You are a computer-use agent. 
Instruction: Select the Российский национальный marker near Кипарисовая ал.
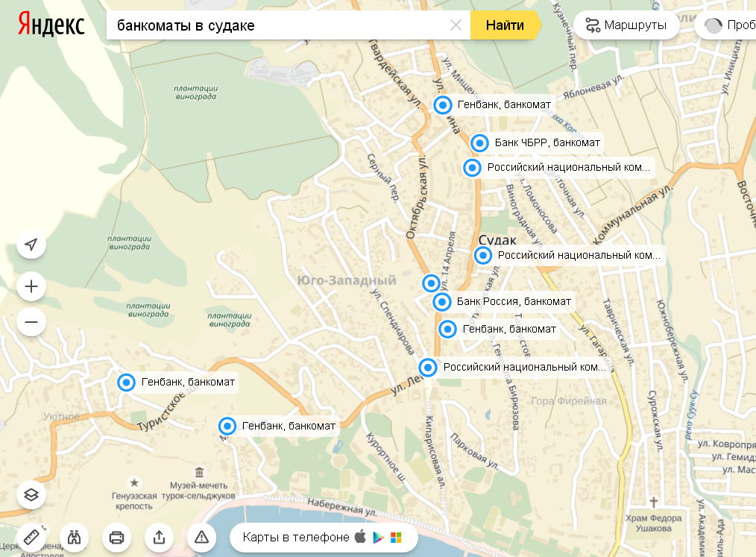(x=428, y=368)
